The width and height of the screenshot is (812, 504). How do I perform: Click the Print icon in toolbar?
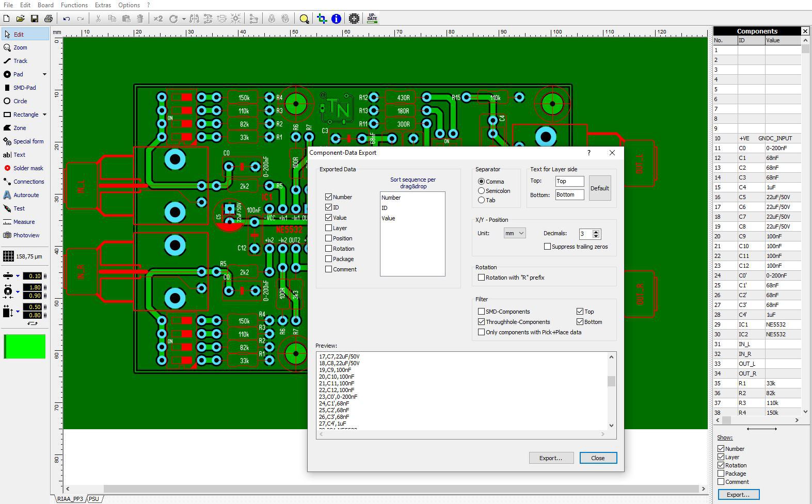pos(49,19)
